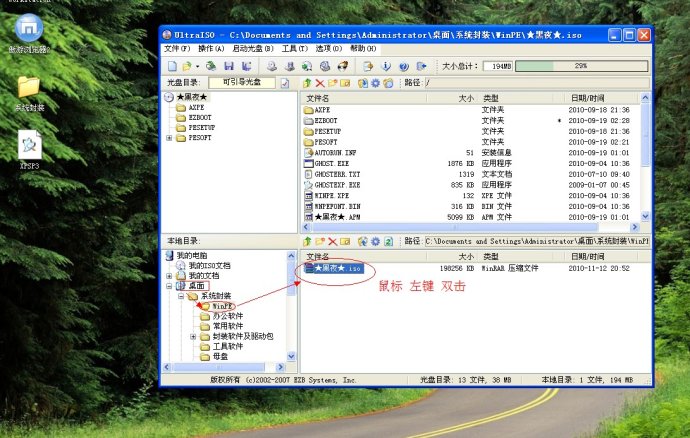The image size is (690, 438).
Task: Open the 帮助(H) menu
Action: pos(363,48)
